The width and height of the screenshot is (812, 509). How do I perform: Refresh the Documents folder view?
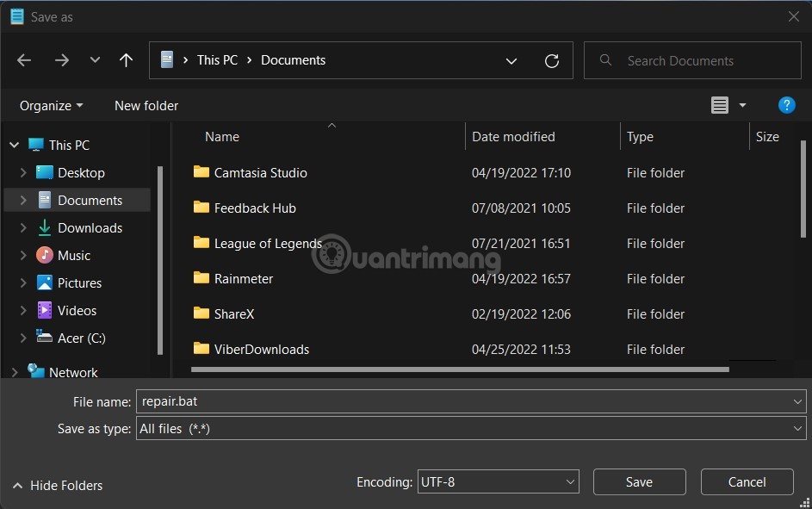[x=552, y=60]
